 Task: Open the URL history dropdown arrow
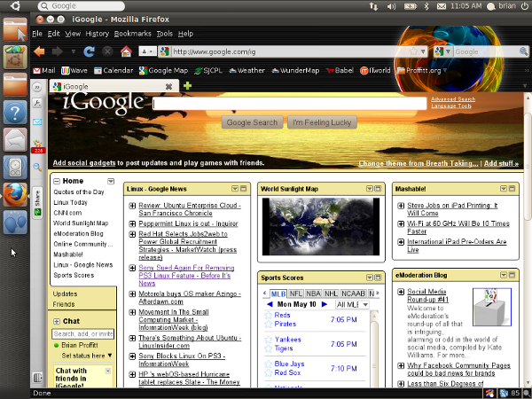(423, 51)
